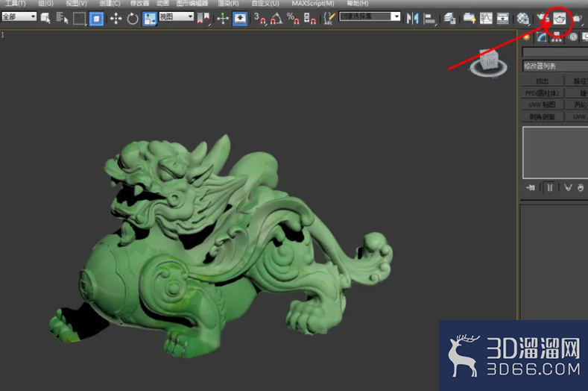The image size is (588, 391).
Task: Click the Align tool icon
Action: (x=429, y=19)
